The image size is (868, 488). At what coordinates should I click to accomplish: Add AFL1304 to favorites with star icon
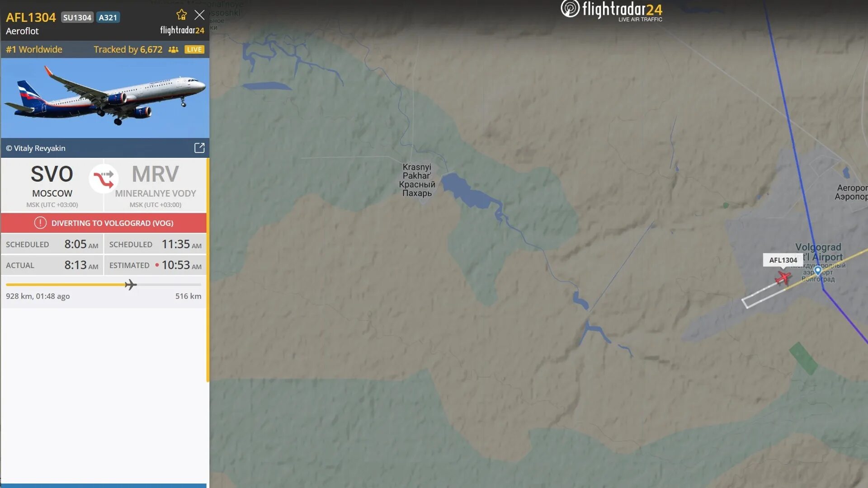click(182, 15)
